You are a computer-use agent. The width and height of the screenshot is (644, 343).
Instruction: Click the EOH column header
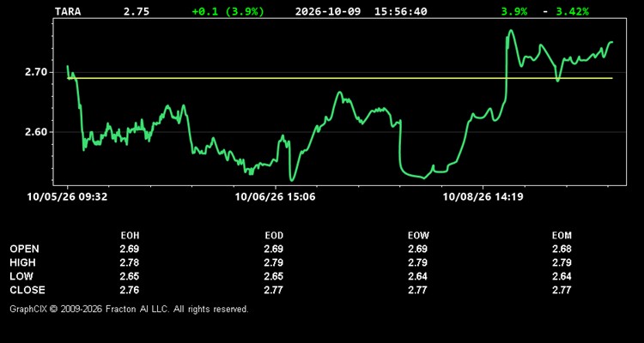tap(130, 236)
